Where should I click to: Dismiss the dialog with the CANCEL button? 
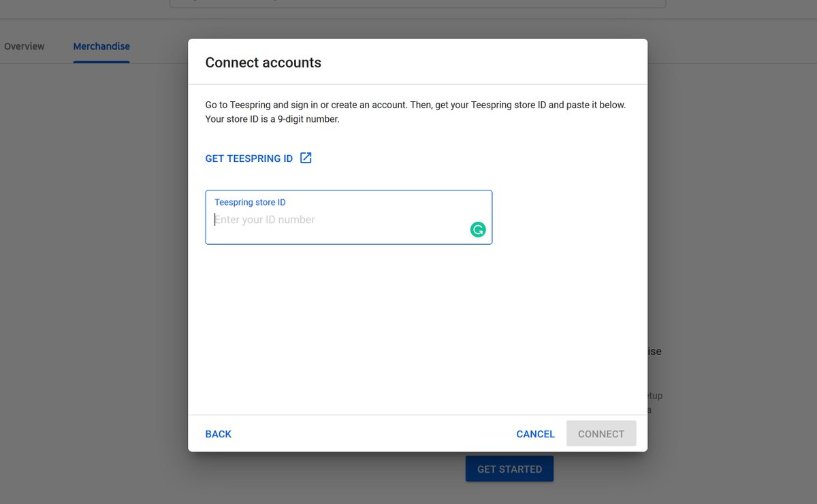(x=536, y=434)
